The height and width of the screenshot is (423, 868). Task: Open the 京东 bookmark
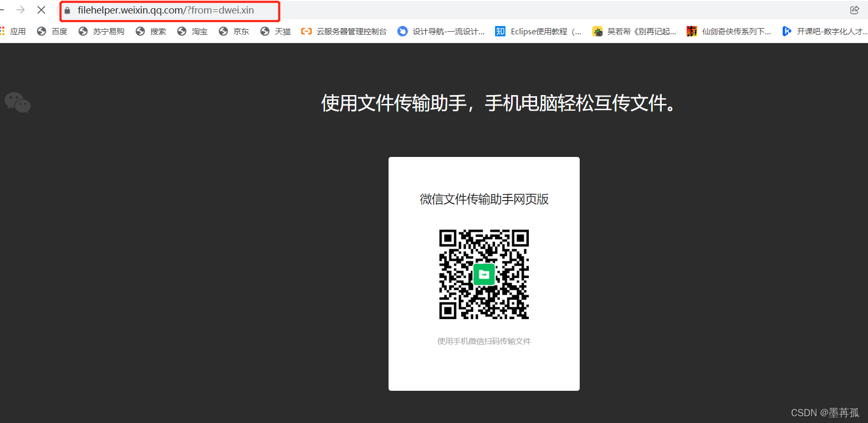click(234, 31)
